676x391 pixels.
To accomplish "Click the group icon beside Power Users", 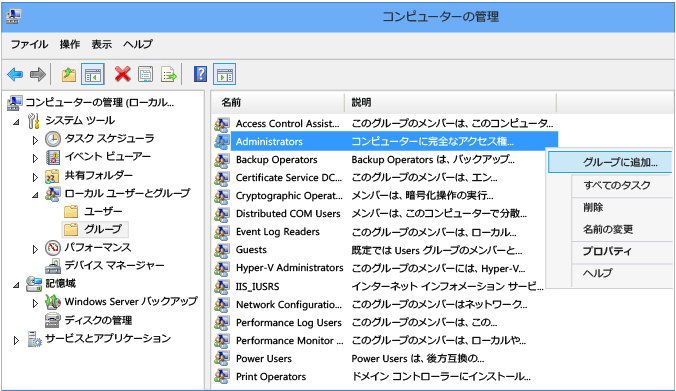I will coord(222,359).
